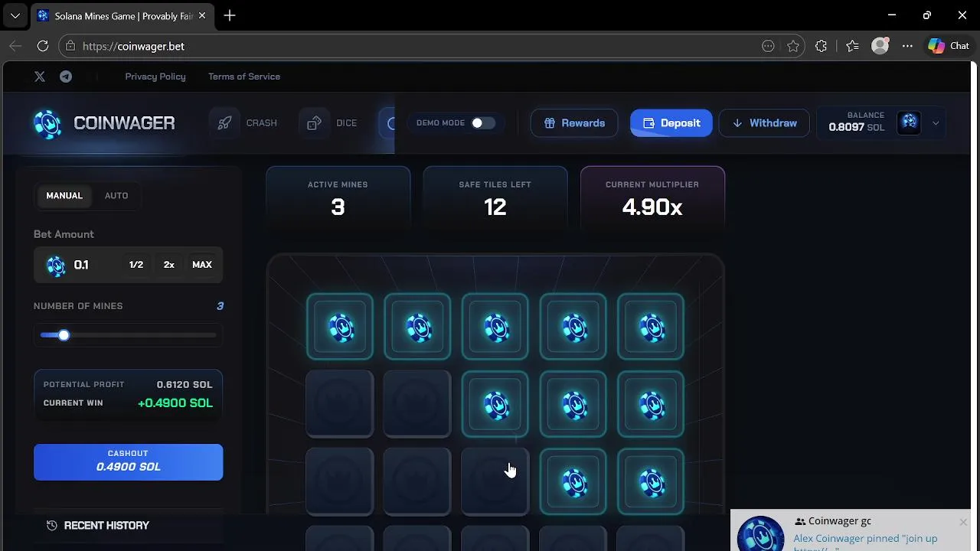The width and height of the screenshot is (980, 551).
Task: Cash out 0.4900 SOL
Action: [x=129, y=462]
